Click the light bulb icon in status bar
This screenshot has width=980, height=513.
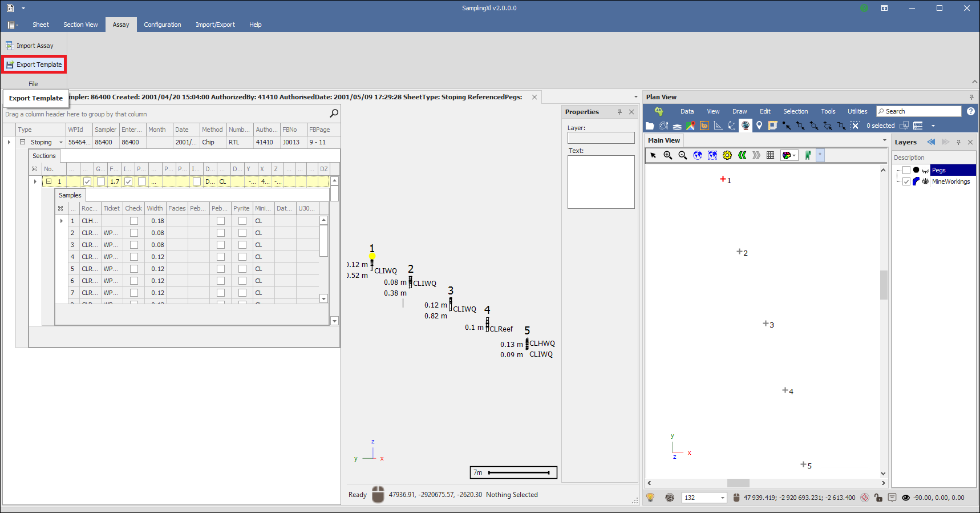650,498
